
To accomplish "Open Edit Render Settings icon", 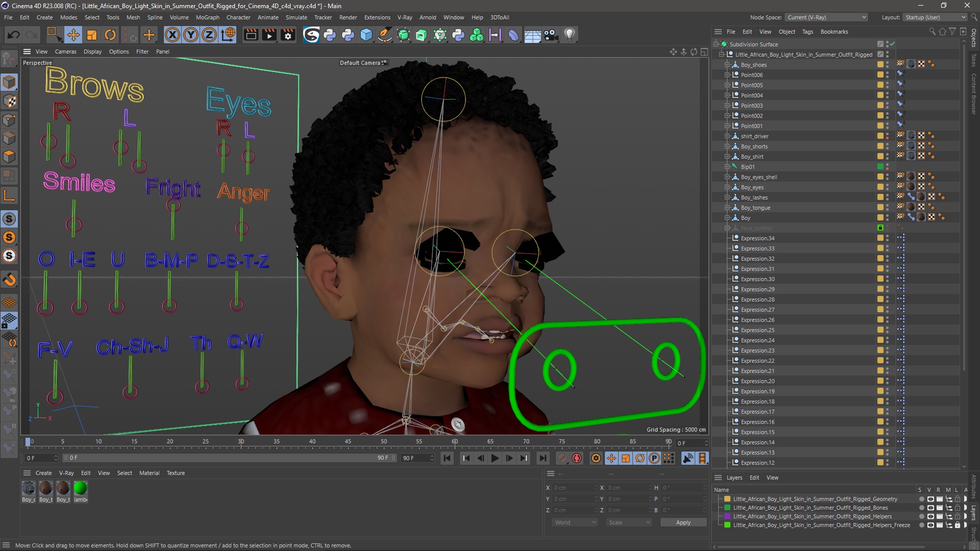I will point(288,35).
